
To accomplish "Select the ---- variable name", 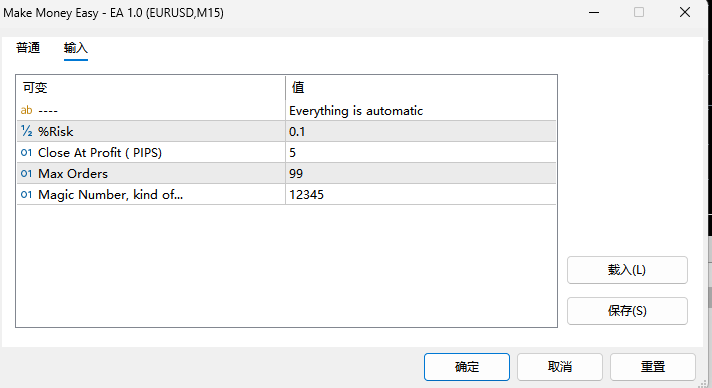I will click(x=48, y=110).
